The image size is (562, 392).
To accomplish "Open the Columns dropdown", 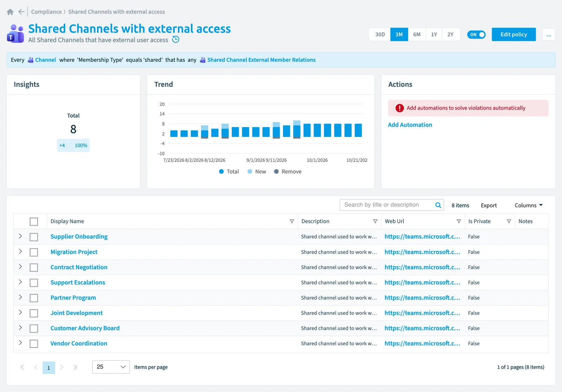I will point(529,205).
